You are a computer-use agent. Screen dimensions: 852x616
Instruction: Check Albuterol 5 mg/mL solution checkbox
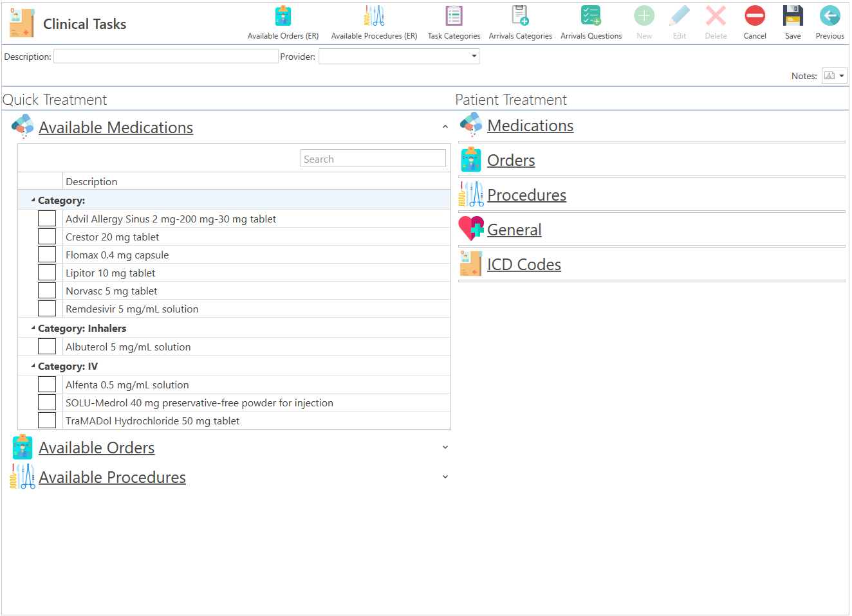point(47,347)
